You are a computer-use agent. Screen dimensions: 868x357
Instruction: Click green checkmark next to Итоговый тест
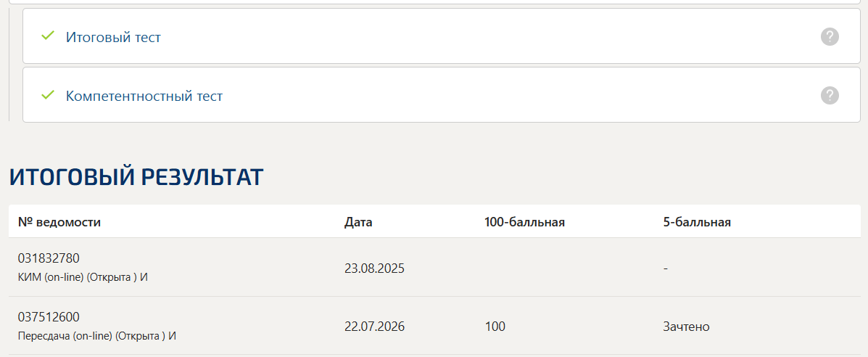pyautogui.click(x=48, y=36)
